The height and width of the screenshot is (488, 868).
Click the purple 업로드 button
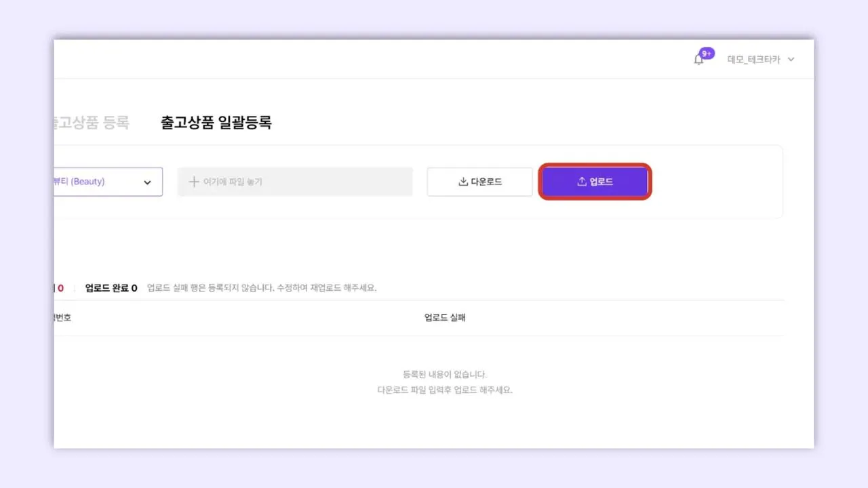pyautogui.click(x=595, y=182)
